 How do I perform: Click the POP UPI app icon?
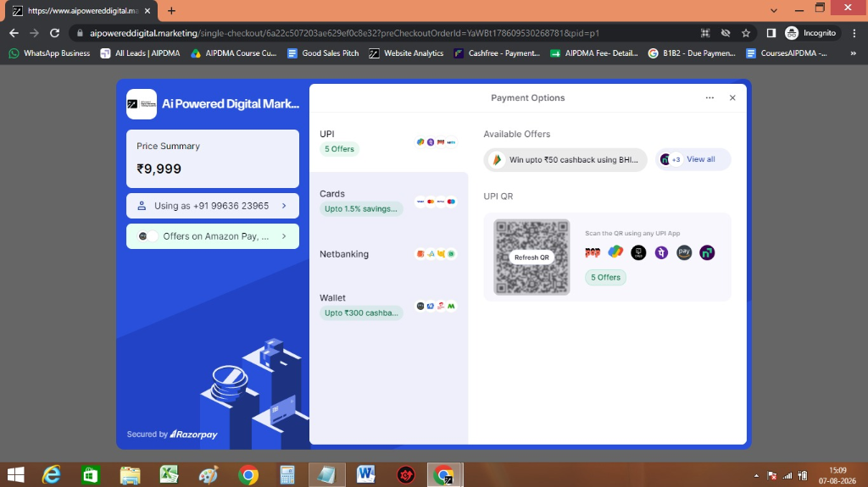click(x=593, y=252)
